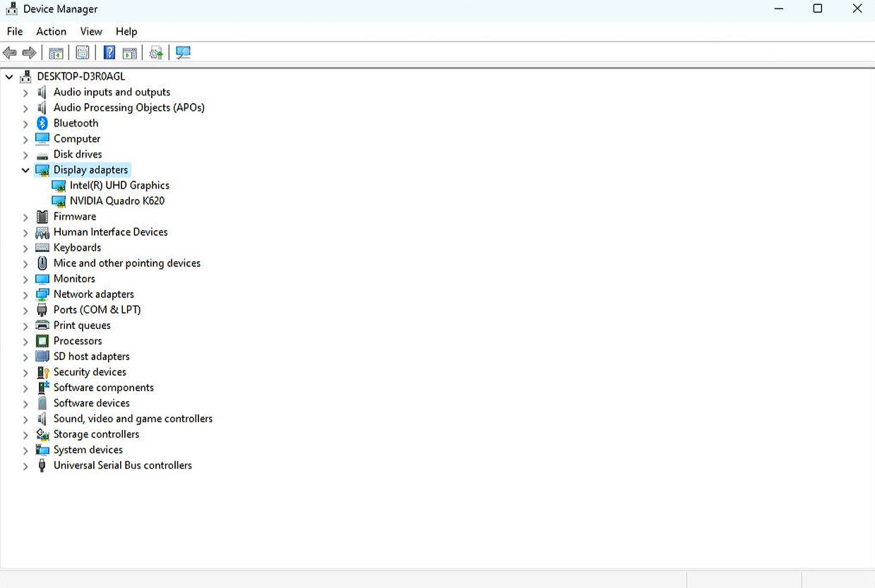Click the Display adapters category icon
875x588 pixels.
42,170
